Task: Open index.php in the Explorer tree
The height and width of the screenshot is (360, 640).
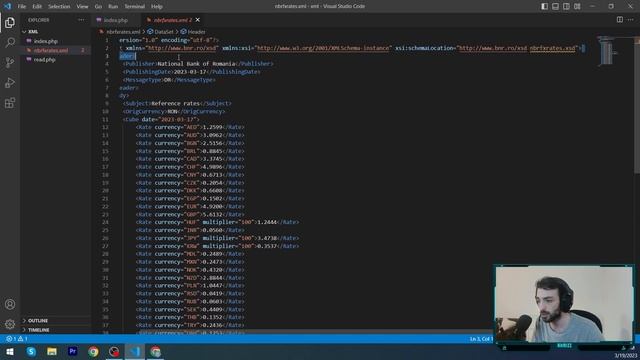Action: 46,41
